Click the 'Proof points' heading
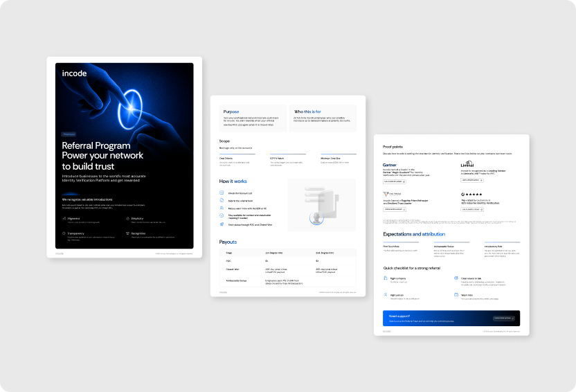576x392 pixels. 393,147
